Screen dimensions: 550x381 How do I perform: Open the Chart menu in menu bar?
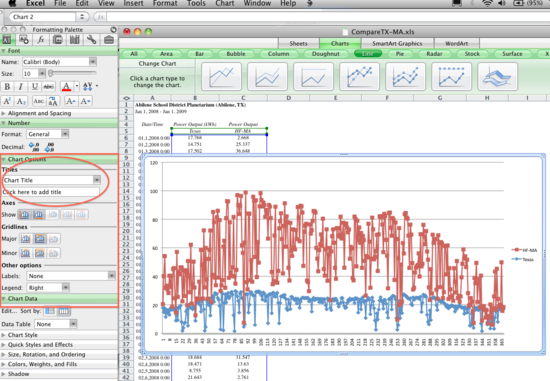click(x=224, y=4)
